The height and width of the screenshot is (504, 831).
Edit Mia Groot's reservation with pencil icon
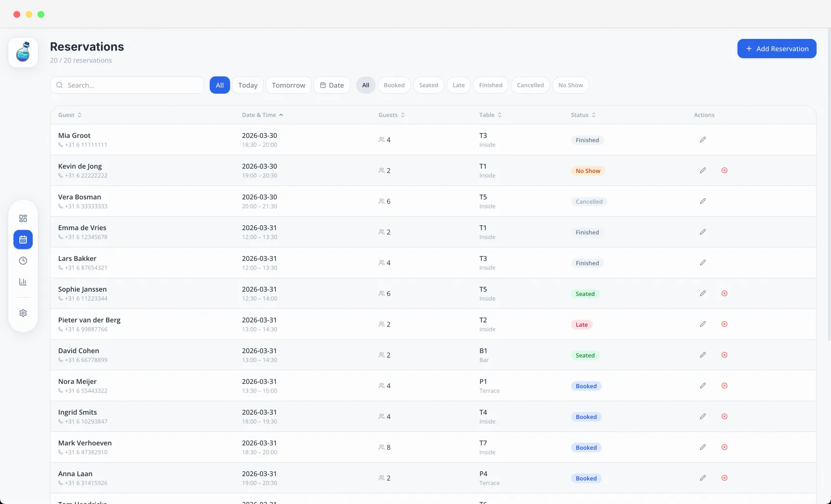pos(703,140)
